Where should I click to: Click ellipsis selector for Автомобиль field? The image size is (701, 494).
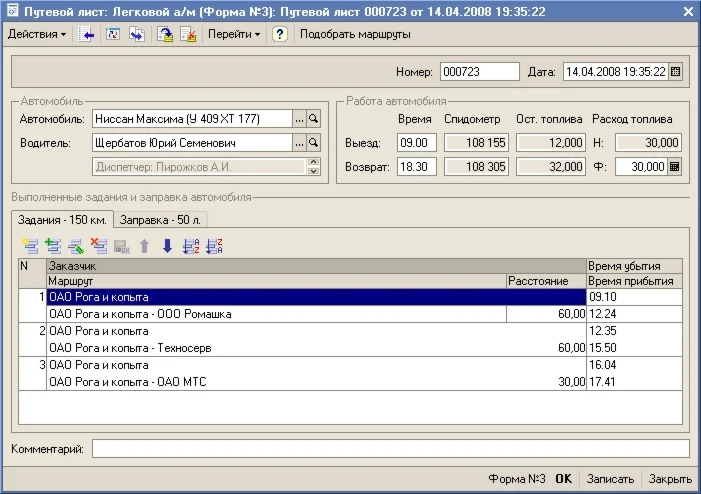click(298, 119)
